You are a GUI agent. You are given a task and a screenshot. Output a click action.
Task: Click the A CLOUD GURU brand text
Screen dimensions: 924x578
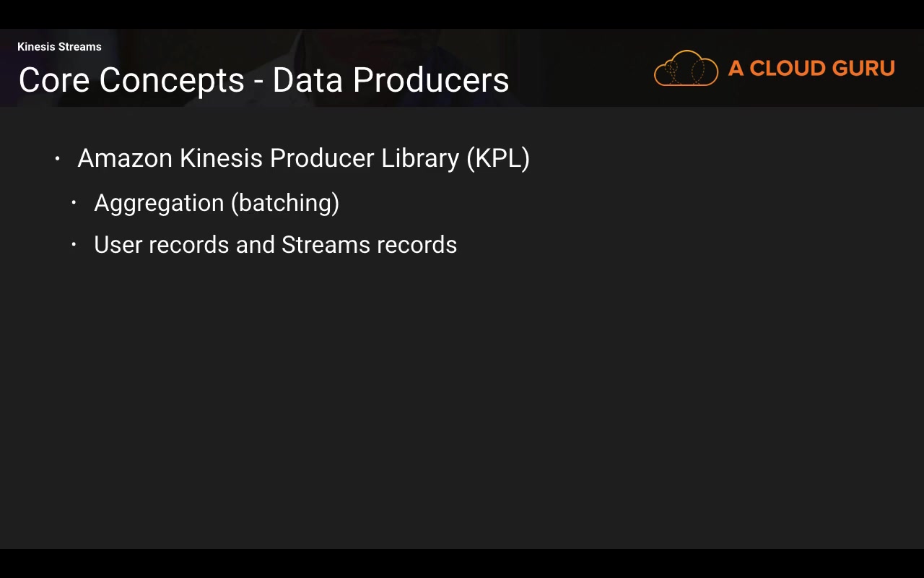(811, 69)
